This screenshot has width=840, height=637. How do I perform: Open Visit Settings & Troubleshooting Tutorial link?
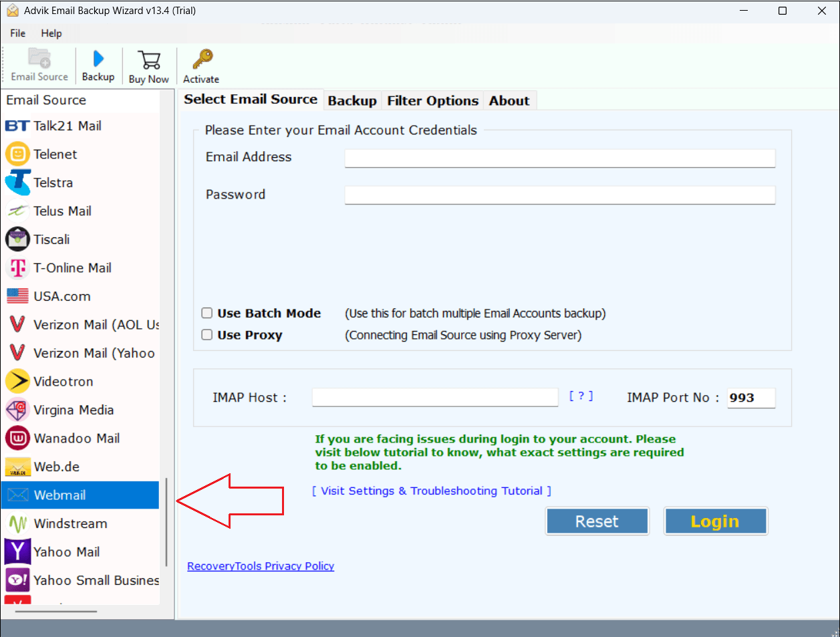(432, 491)
